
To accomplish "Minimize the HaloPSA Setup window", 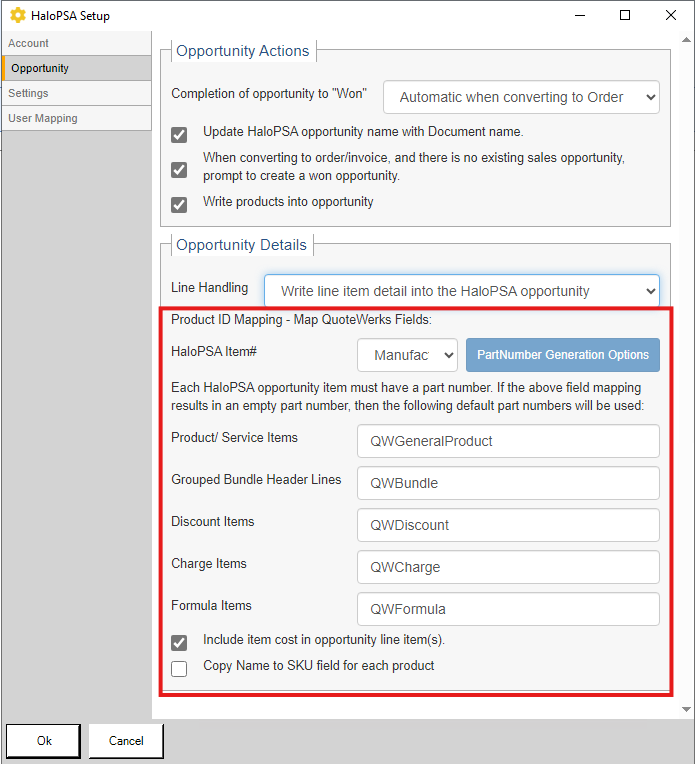I will pos(579,16).
